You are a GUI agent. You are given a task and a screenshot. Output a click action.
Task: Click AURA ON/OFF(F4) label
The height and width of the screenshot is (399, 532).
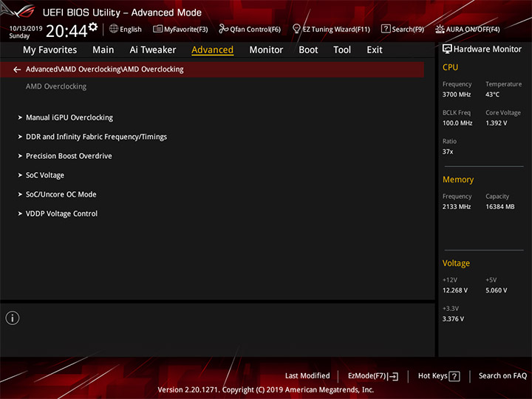point(473,30)
